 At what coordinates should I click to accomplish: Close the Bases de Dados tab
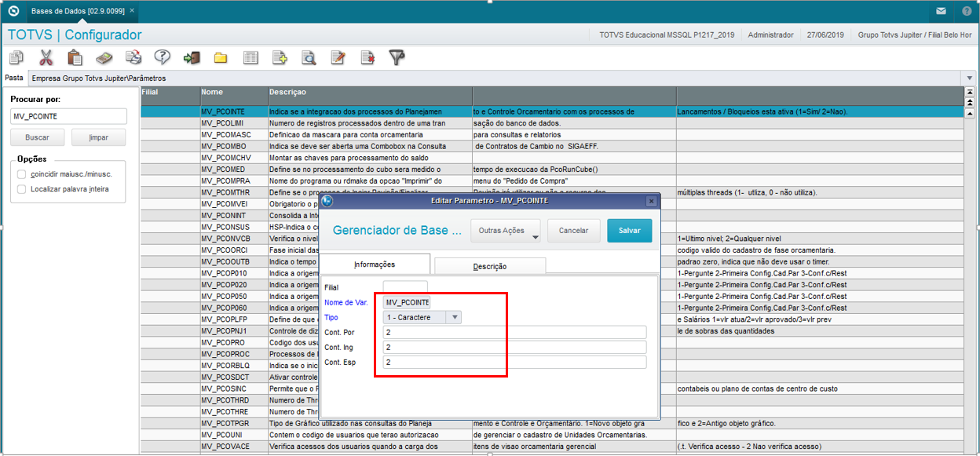(131, 13)
